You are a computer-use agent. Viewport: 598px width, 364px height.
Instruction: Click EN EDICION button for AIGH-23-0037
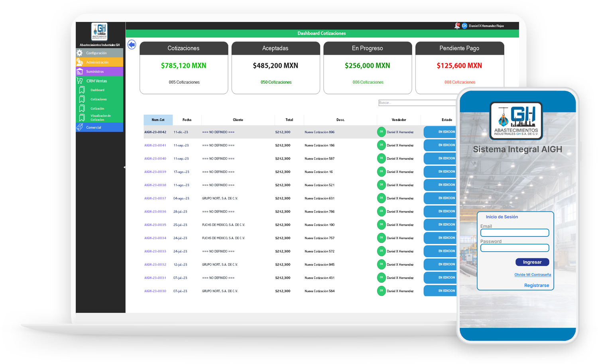[x=441, y=198]
